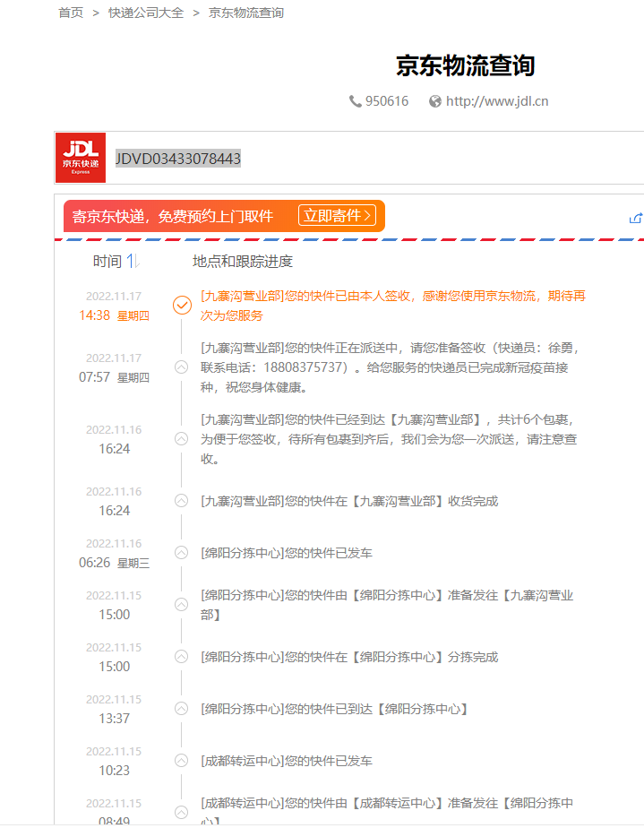Click the orange signed-for checkmark icon

pyautogui.click(x=182, y=305)
